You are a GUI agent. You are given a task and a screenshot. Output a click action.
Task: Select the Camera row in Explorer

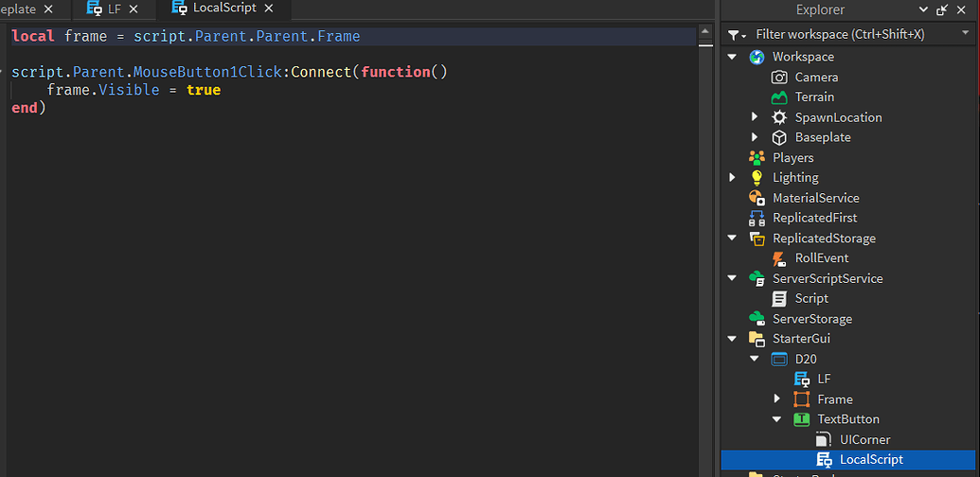tap(850, 78)
